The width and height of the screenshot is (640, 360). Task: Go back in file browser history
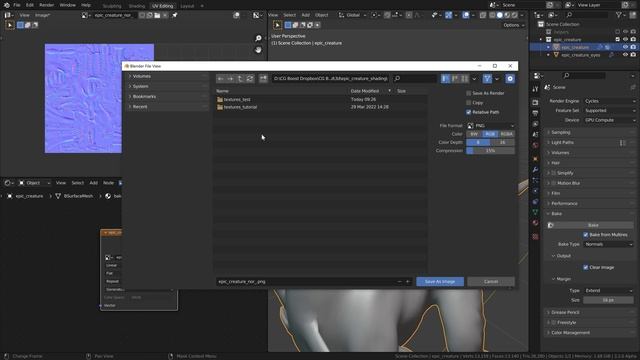221,78
